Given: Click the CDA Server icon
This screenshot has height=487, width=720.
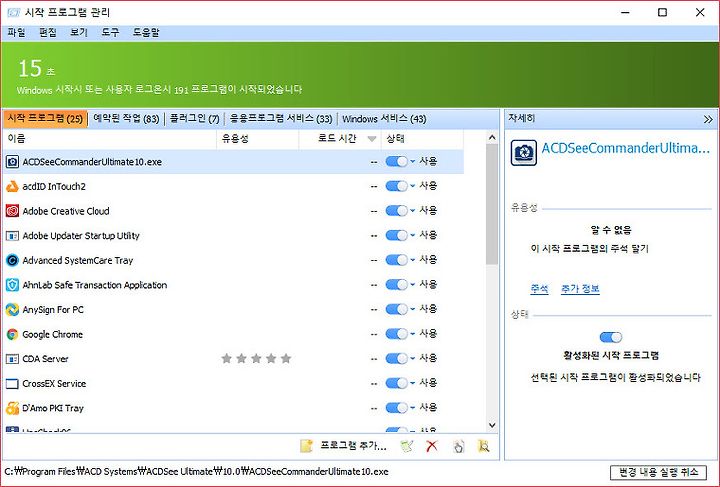Looking at the screenshot, I should (x=12, y=359).
